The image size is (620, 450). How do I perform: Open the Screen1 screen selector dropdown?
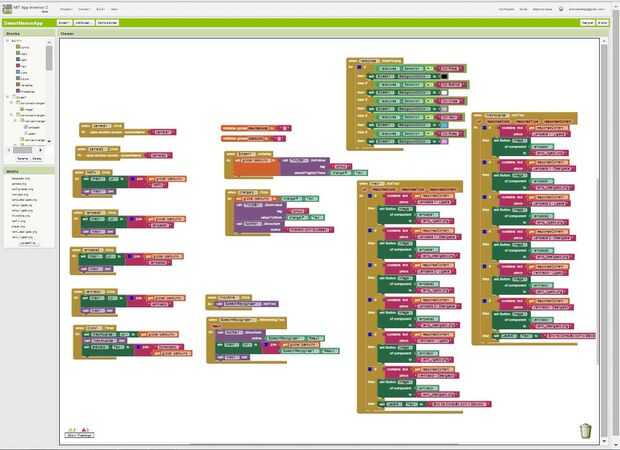64,23
